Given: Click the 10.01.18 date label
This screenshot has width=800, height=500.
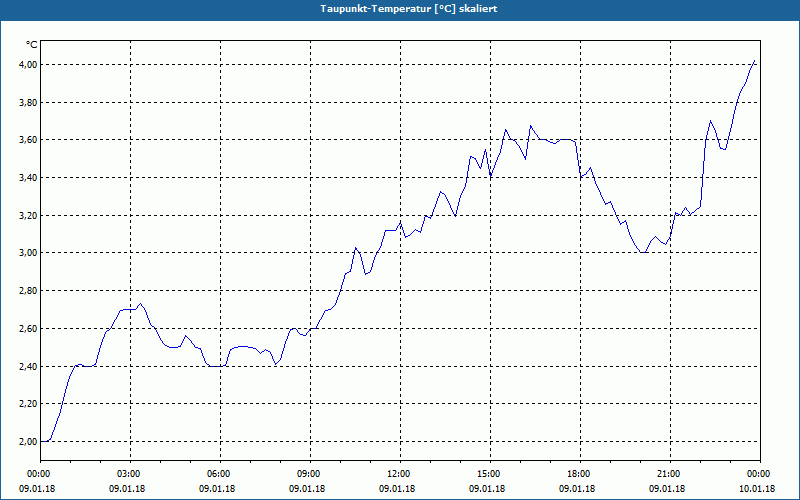Looking at the screenshot, I should coord(757,489).
